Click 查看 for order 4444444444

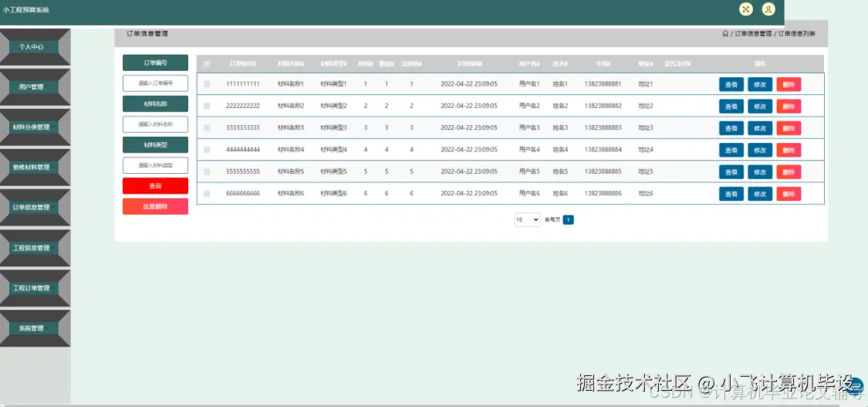(x=731, y=150)
